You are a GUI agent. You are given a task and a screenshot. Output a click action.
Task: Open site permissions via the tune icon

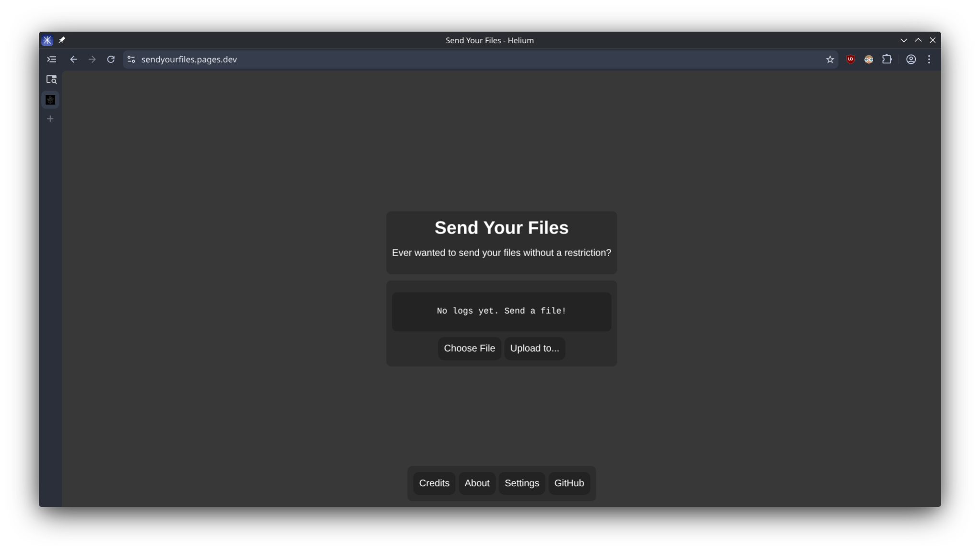(x=130, y=59)
